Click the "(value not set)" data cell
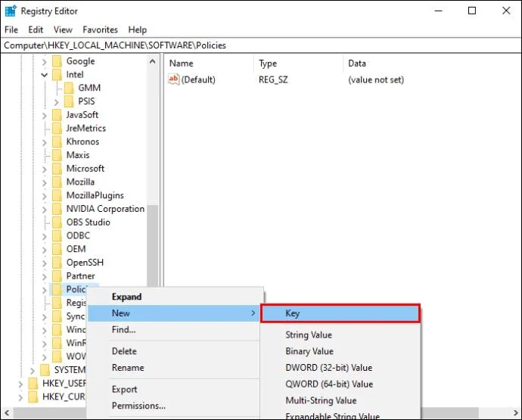 click(x=376, y=80)
